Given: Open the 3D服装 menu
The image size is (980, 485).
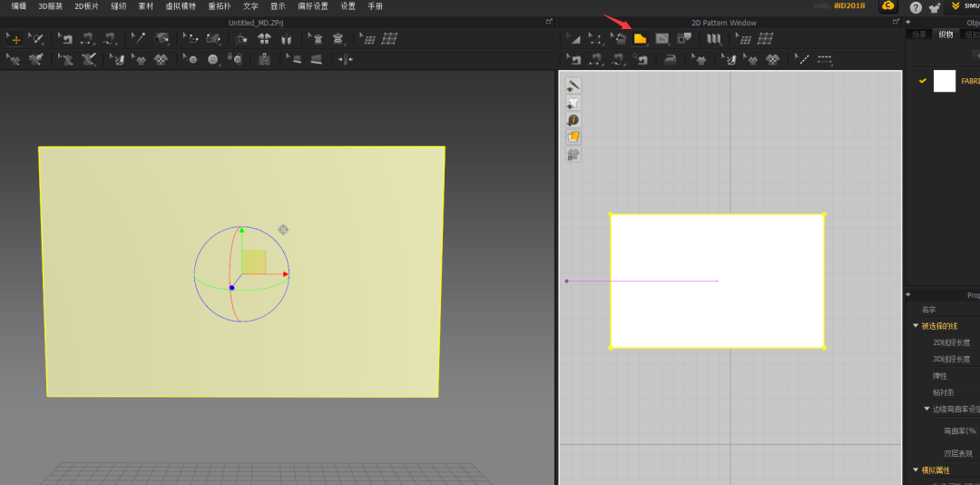Looking at the screenshot, I should pyautogui.click(x=51, y=6).
